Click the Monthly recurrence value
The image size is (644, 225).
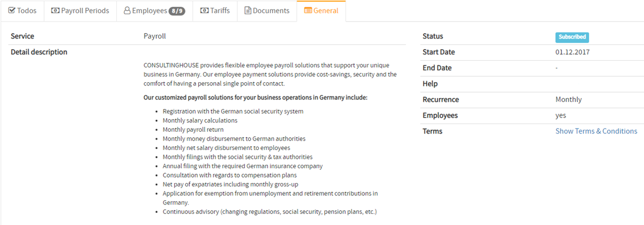(x=569, y=100)
